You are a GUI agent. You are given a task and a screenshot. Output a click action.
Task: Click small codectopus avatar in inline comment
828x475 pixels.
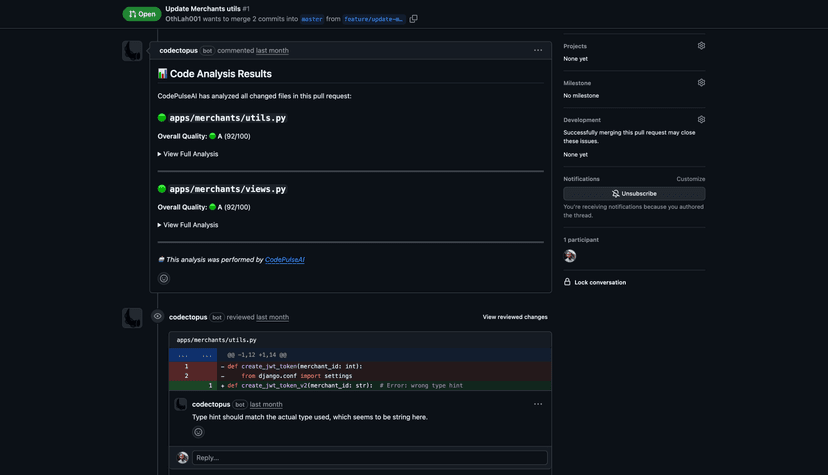(181, 405)
